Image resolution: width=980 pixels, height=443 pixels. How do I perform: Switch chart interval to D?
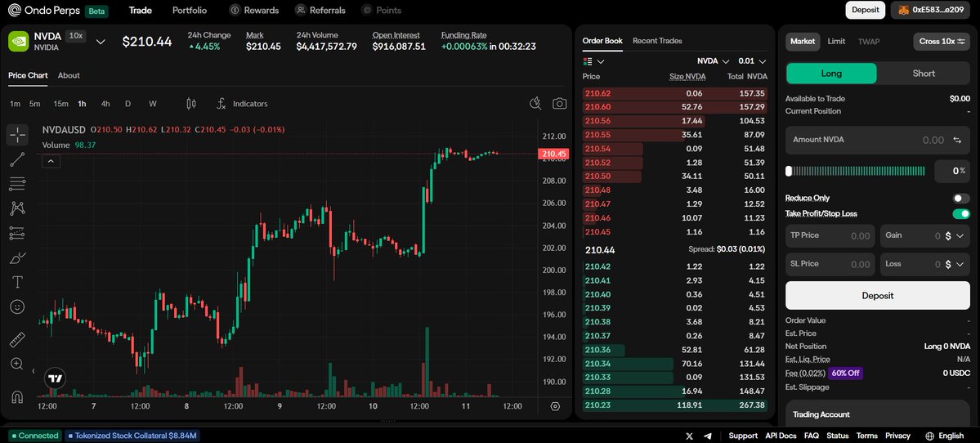(128, 104)
